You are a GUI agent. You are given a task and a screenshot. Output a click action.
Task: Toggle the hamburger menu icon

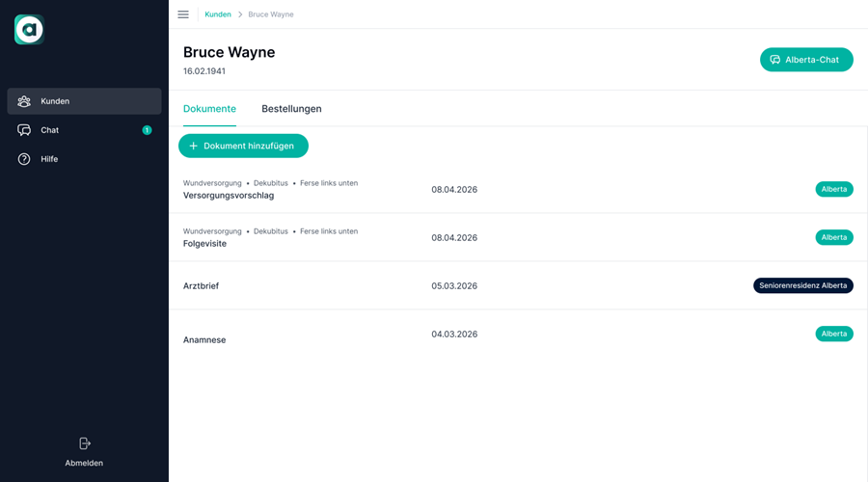[x=183, y=14]
